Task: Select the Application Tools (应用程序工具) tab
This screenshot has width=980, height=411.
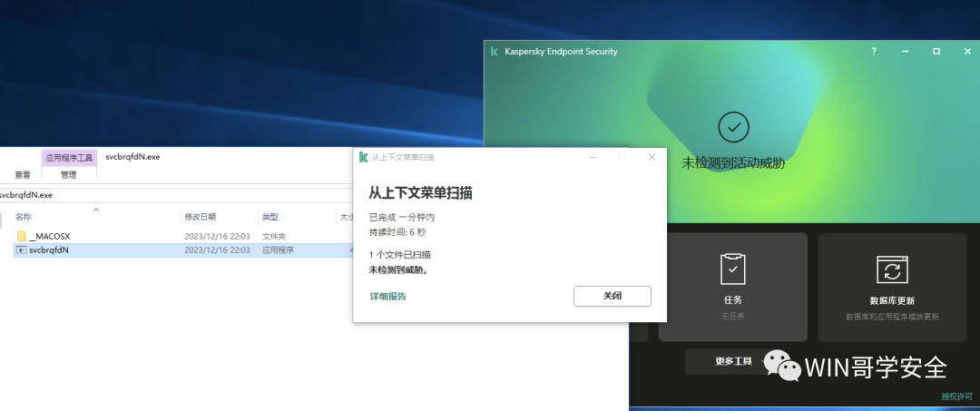Action: point(69,157)
